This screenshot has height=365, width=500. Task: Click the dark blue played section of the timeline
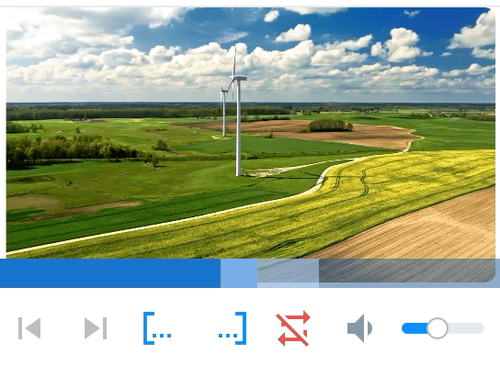coord(110,273)
